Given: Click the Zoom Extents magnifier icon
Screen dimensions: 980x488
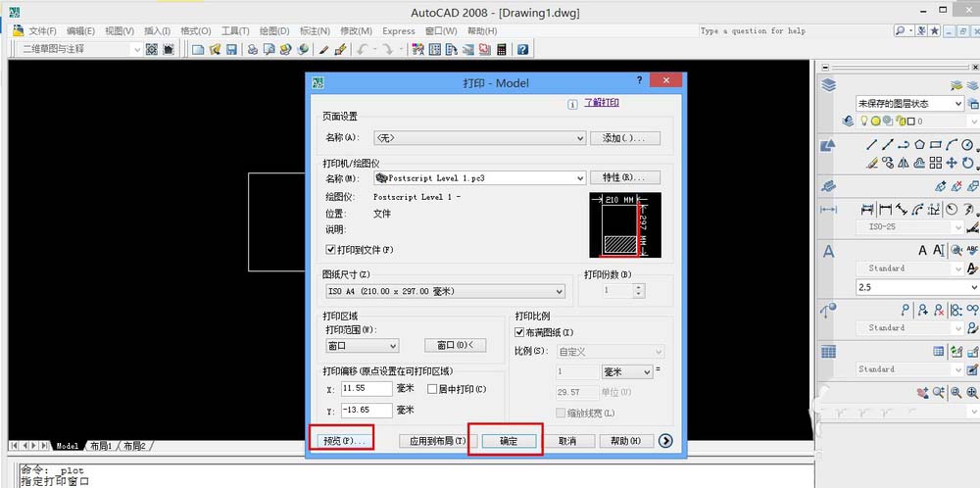Looking at the screenshot, I should coord(972,392).
